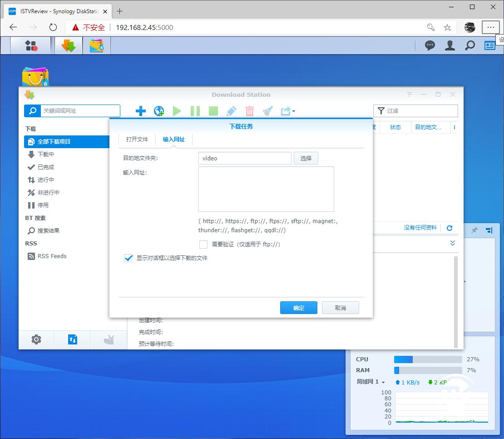The height and width of the screenshot is (439, 504).
Task: Bookmark page with the star icon
Action: (447, 27)
